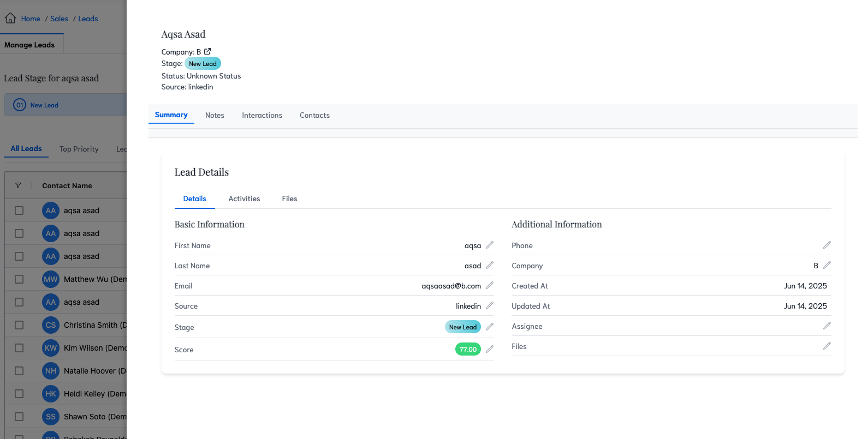Edit the First Name field pencil icon
This screenshot has width=868, height=439.
pos(490,245)
